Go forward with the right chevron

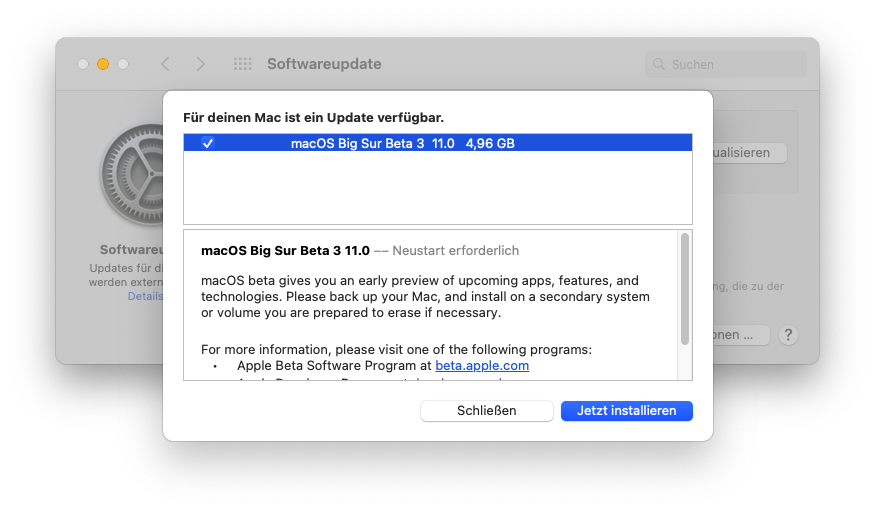pos(201,64)
